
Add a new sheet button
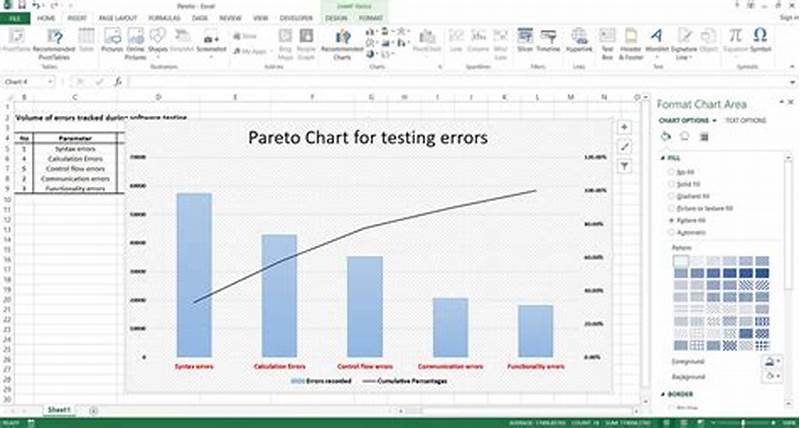(93, 411)
